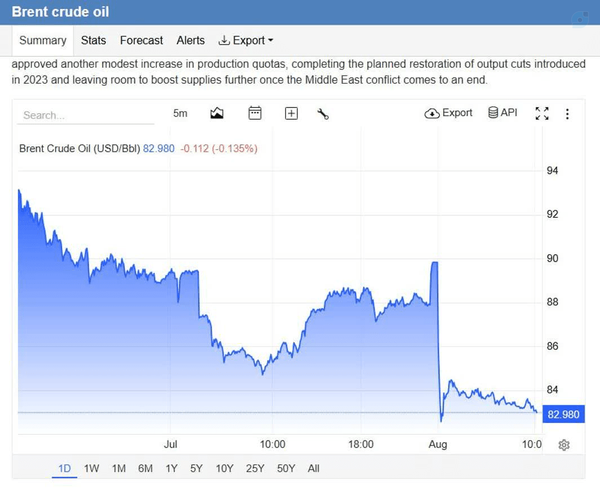Open the wrench chart tools icon
The height and width of the screenshot is (490, 600).
(323, 114)
